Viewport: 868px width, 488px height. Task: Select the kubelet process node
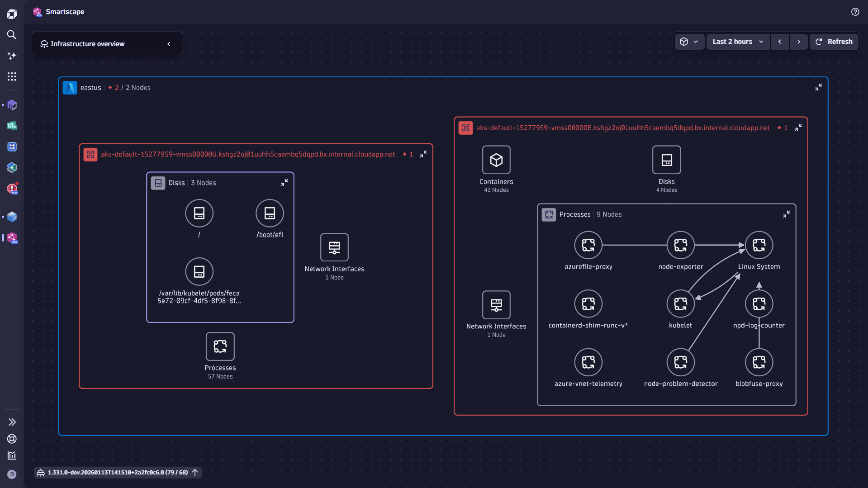click(x=680, y=304)
